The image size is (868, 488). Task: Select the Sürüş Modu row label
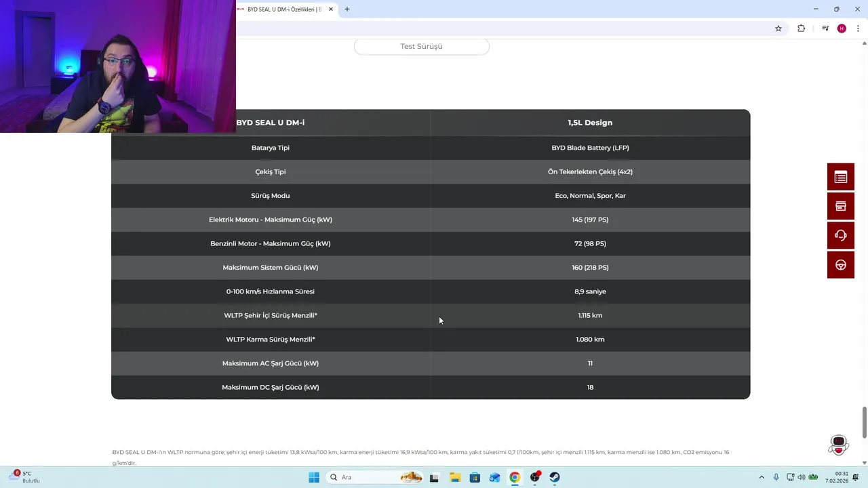coord(271,196)
